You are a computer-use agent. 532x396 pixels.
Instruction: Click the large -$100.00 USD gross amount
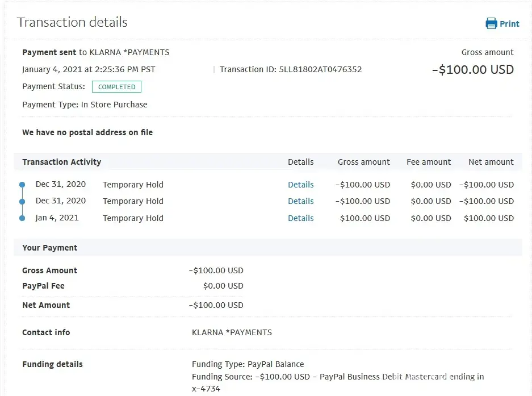(472, 70)
